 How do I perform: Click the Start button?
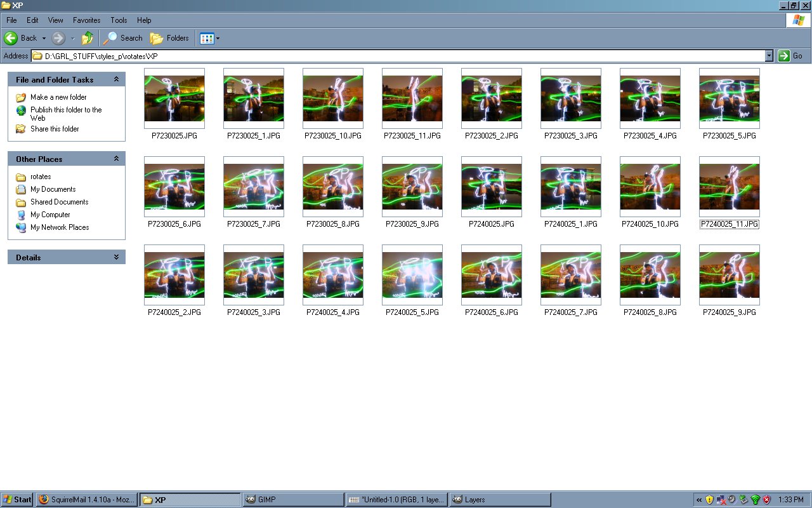tap(16, 500)
